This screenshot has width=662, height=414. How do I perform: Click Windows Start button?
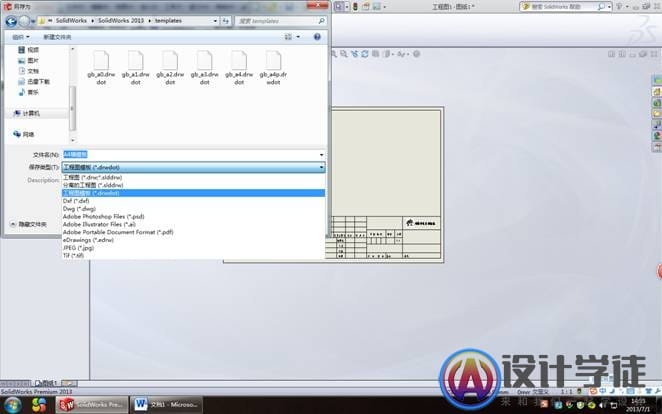12,405
